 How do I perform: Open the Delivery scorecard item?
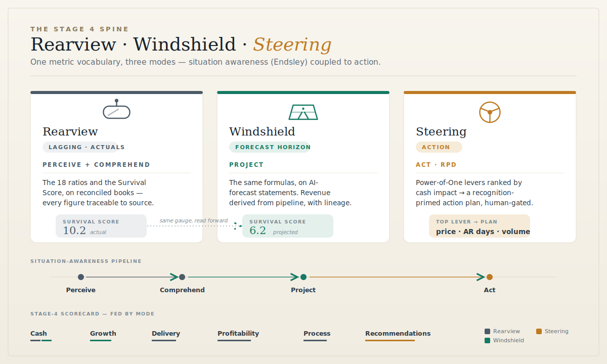pyautogui.click(x=166, y=335)
